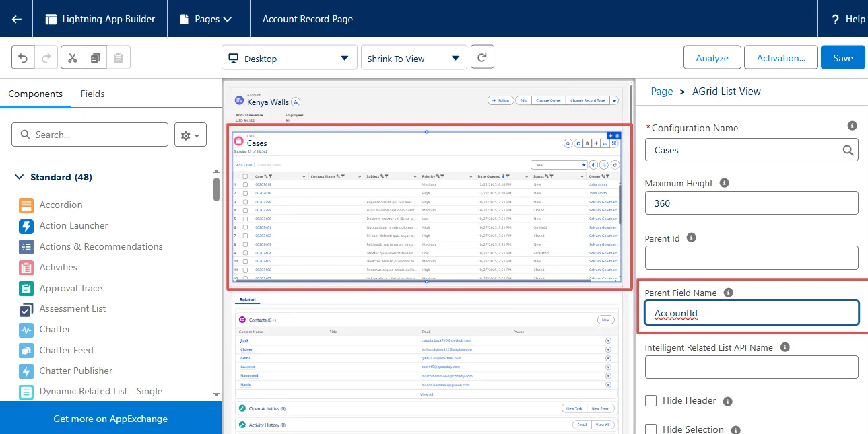
Task: Open the row action dropdown for contact Harris
Action: [608, 384]
